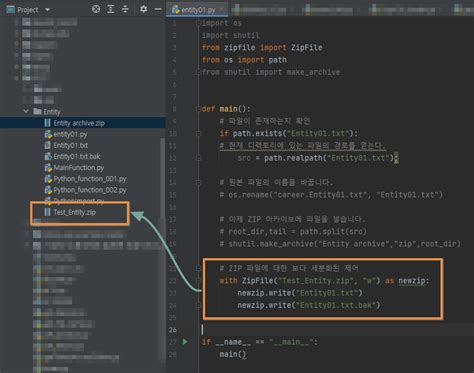
Task: Open Project panel settings gear
Action: pos(143,9)
